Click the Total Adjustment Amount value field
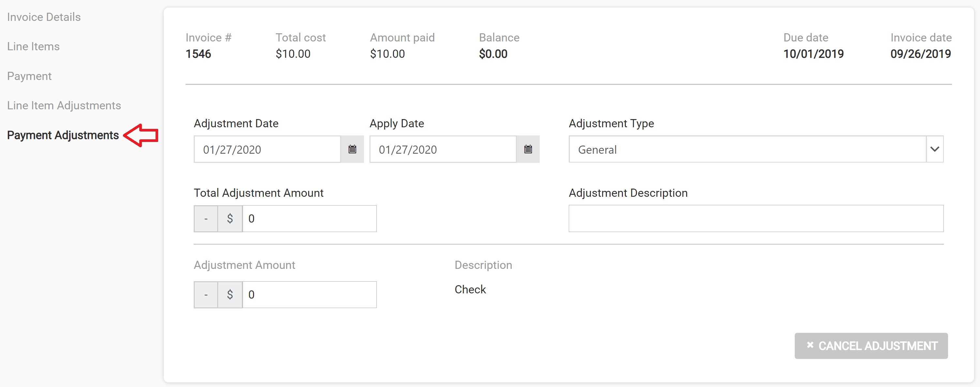 309,218
